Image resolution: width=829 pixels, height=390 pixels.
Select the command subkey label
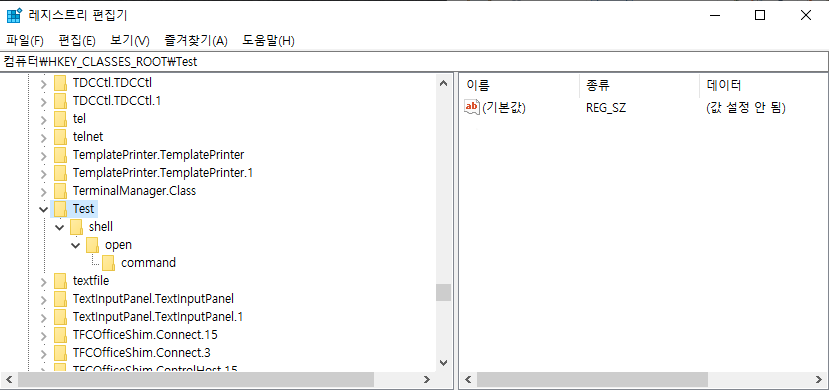click(x=149, y=263)
